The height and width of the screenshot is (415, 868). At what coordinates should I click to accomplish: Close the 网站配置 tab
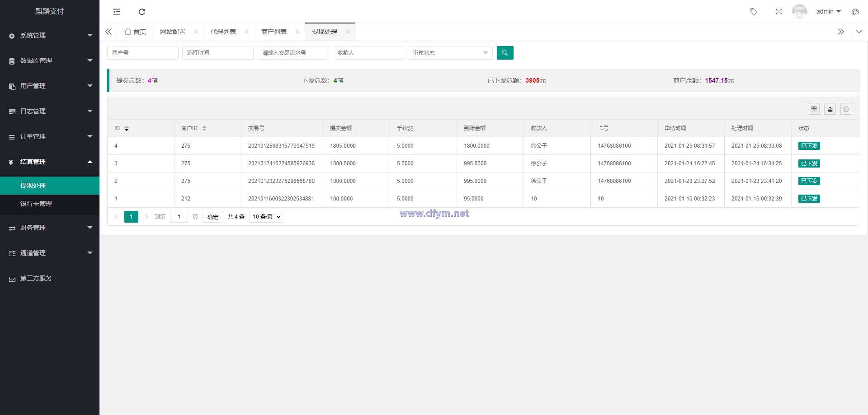(196, 32)
